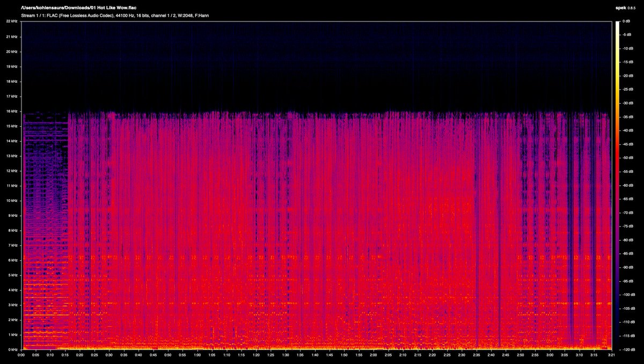Click the '18 kHz' axis label
This screenshot has width=644, height=364.
coord(12,81)
